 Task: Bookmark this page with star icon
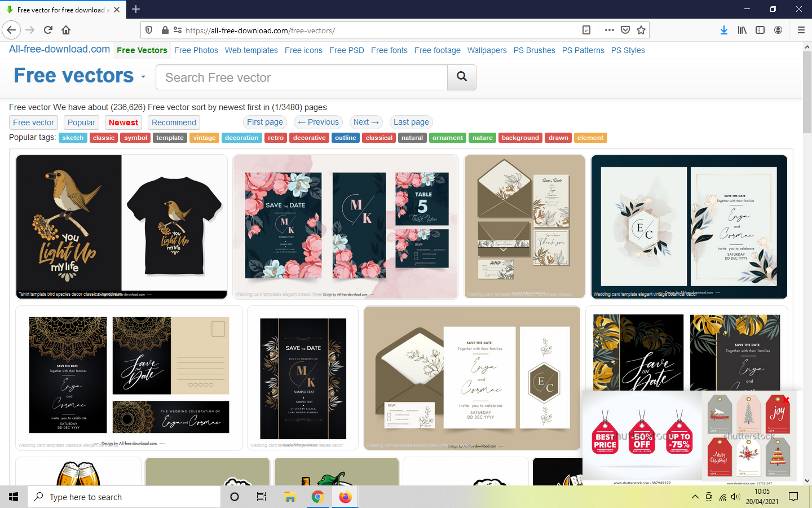[641, 30]
